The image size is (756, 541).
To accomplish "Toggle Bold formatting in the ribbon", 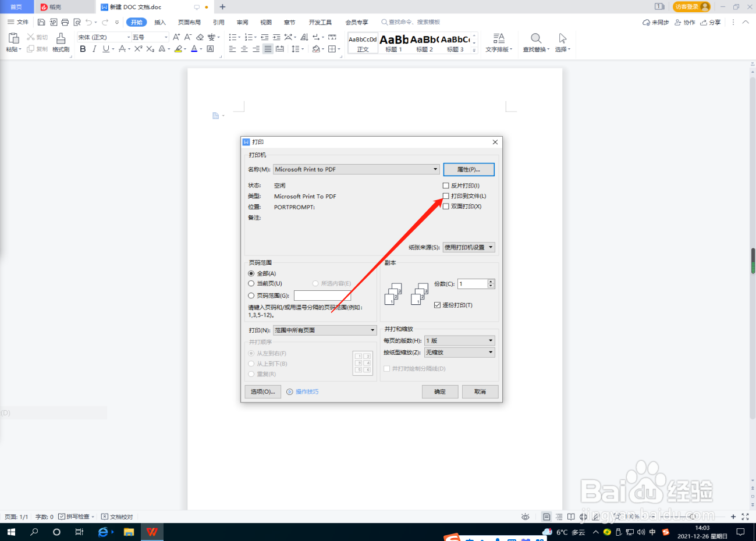I will (x=83, y=49).
